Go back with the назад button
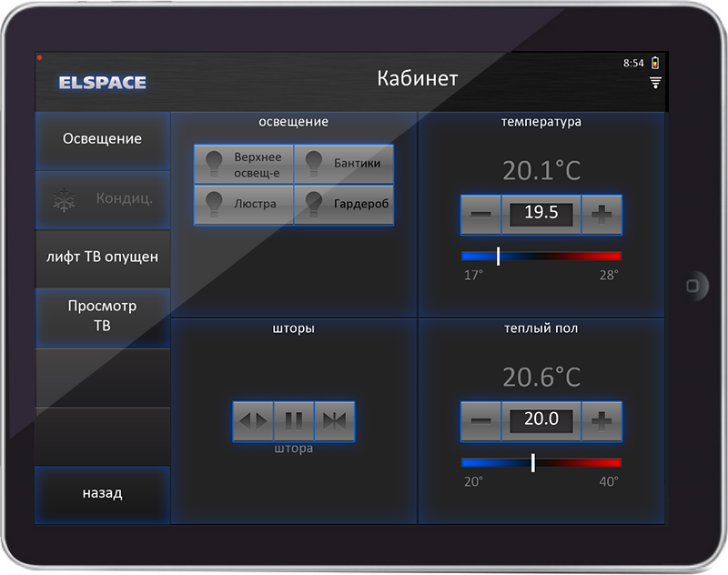This screenshot has height=575, width=728. pyautogui.click(x=102, y=493)
